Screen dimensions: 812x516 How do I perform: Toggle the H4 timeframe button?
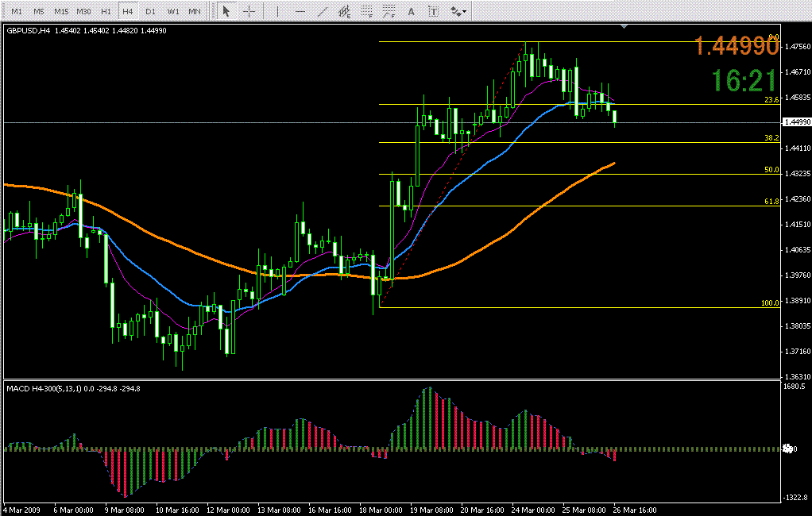point(128,11)
